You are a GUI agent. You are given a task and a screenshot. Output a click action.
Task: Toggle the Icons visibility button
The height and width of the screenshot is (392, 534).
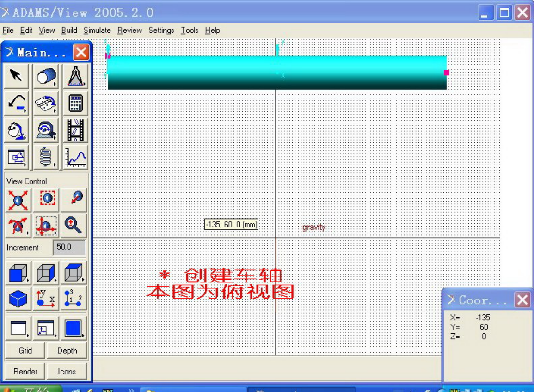(x=67, y=371)
